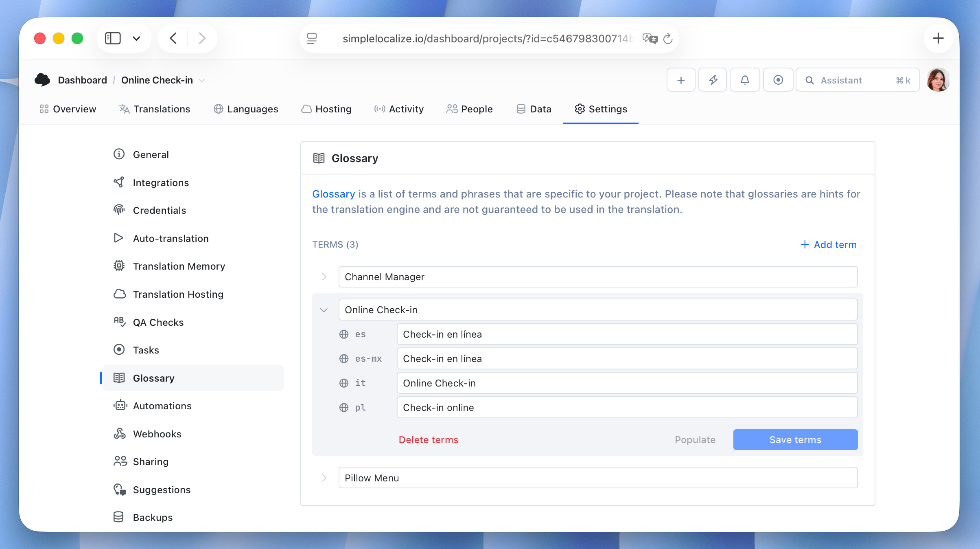Viewport: 980px width, 549px height.
Task: Open Webhooks settings
Action: [193, 434]
